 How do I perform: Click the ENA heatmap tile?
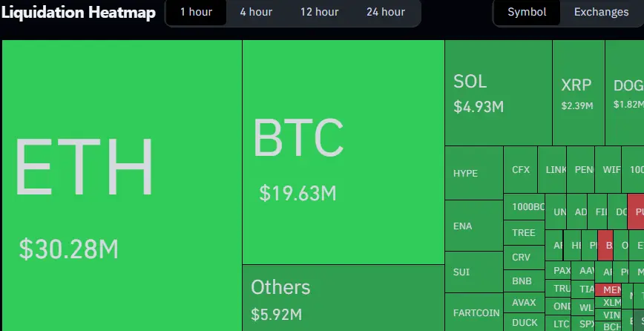click(x=474, y=226)
